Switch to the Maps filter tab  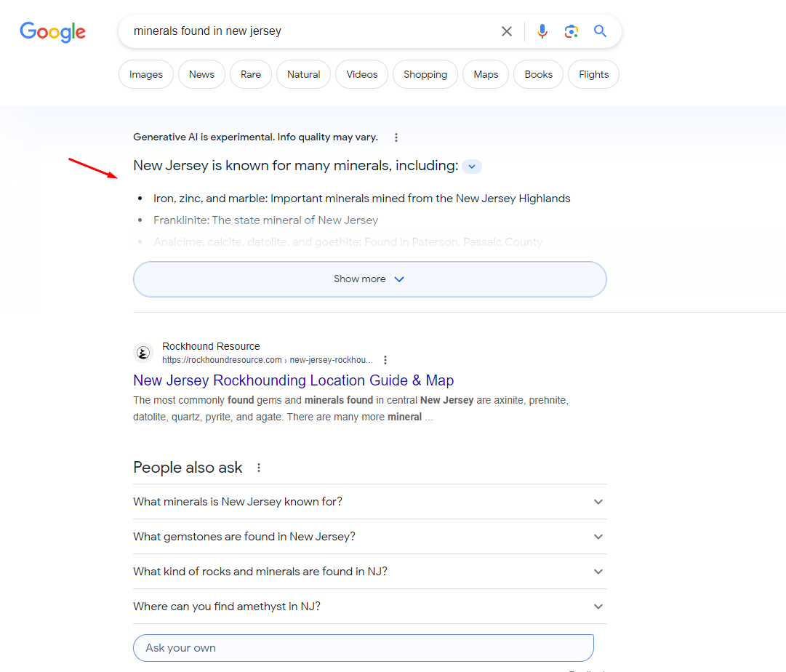(486, 74)
